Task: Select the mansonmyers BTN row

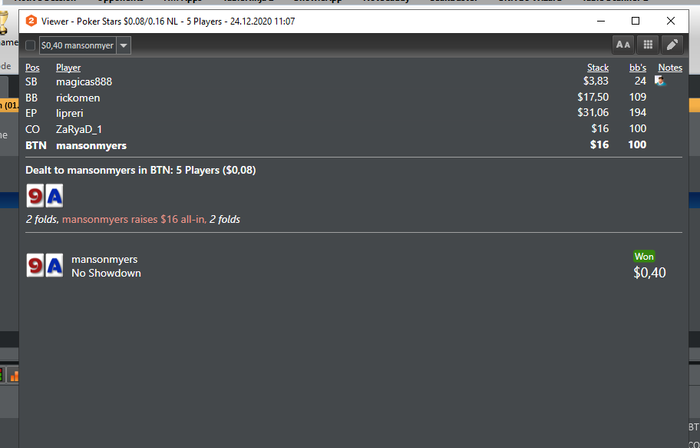Action: 354,145
